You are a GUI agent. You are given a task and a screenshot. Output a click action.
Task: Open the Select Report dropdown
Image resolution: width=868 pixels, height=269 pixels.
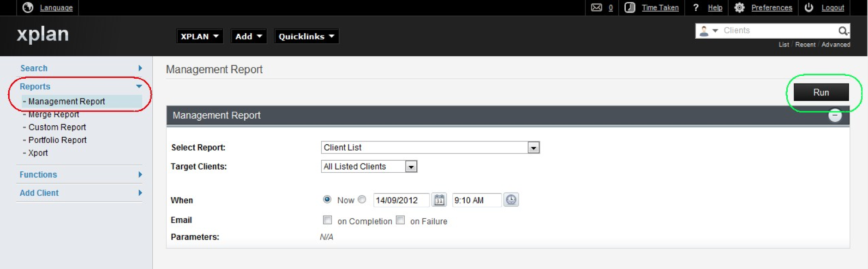(x=430, y=147)
